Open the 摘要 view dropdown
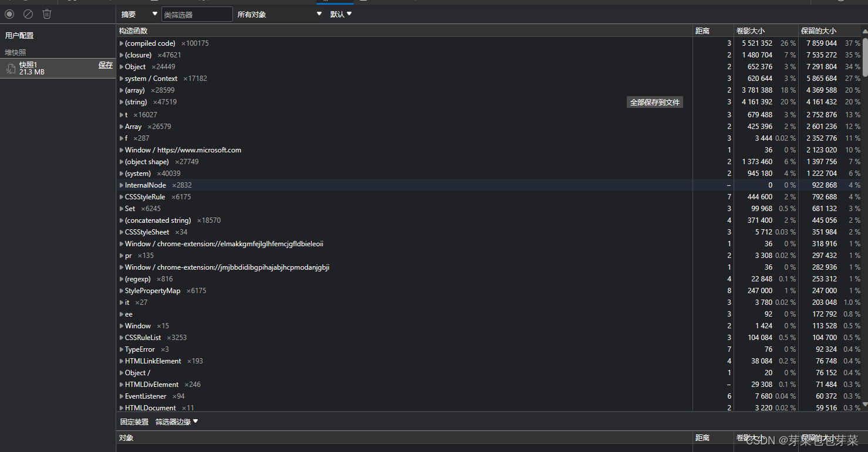Image resolution: width=868 pixels, height=452 pixels. (x=139, y=14)
